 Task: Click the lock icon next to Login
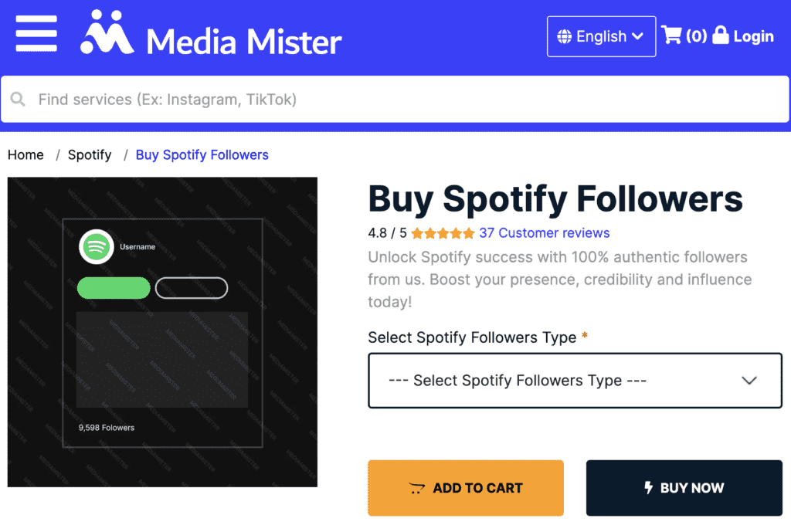pos(721,35)
